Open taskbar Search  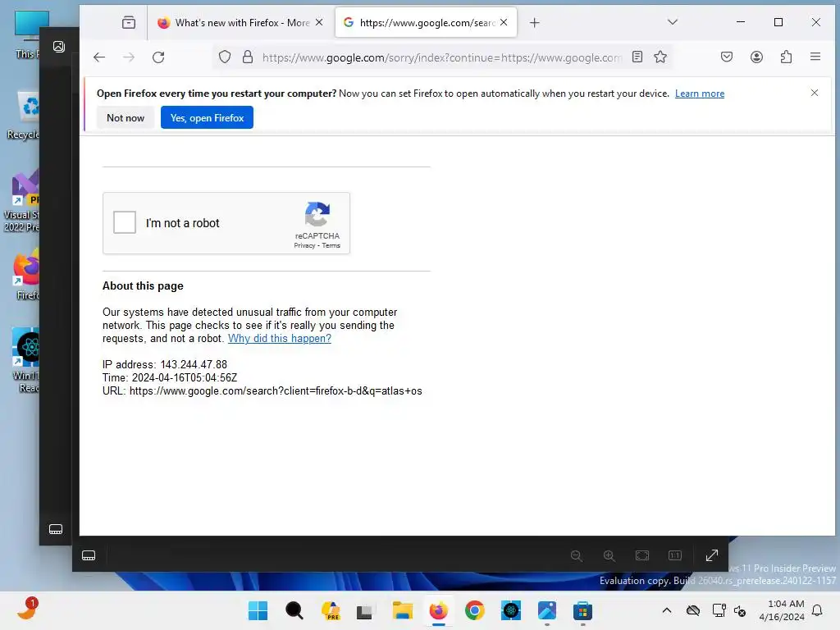coord(294,610)
